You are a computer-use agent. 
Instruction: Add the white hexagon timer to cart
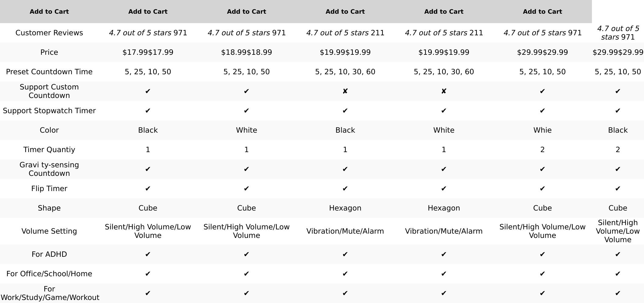(345, 12)
